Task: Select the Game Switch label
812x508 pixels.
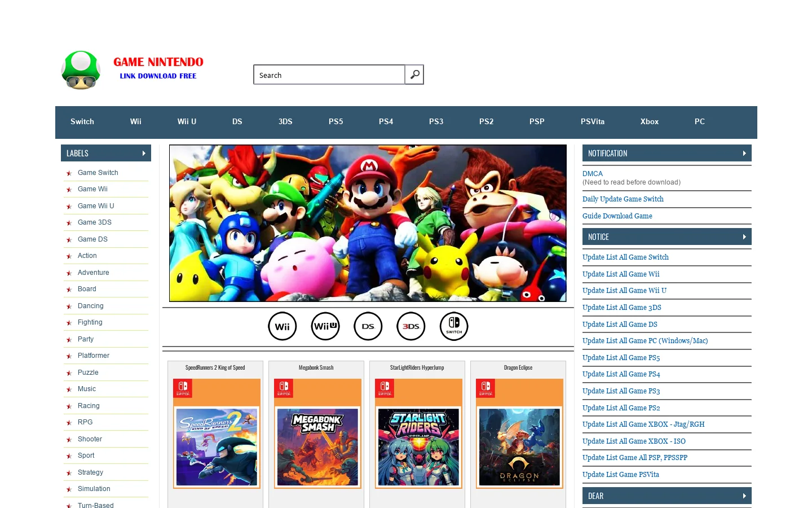Action: pyautogui.click(x=98, y=173)
